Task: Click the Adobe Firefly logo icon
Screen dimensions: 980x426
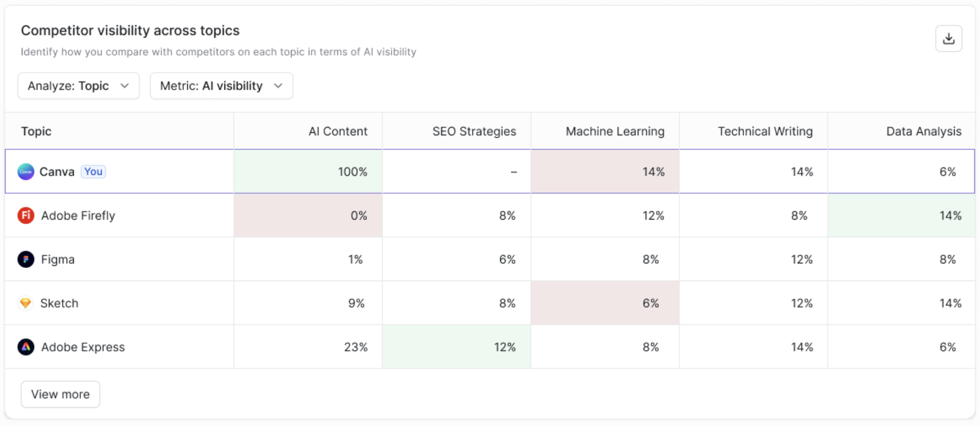Action: coord(26,216)
